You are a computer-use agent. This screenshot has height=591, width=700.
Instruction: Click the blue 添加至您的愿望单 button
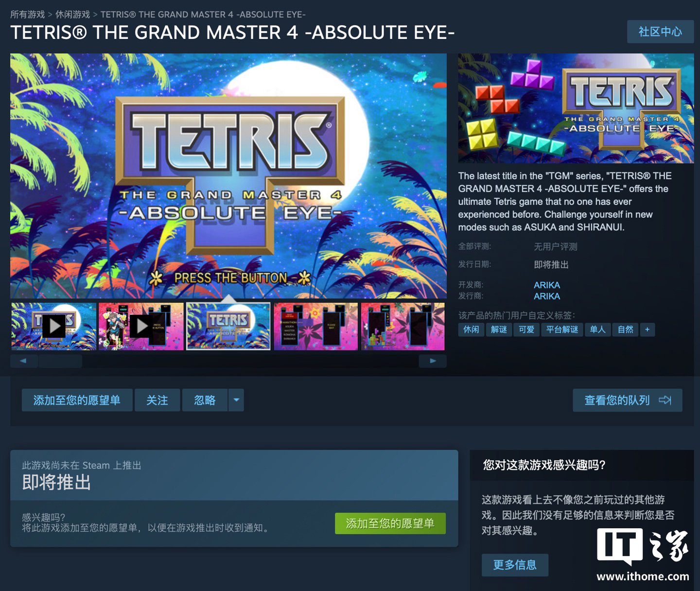pyautogui.click(x=77, y=400)
